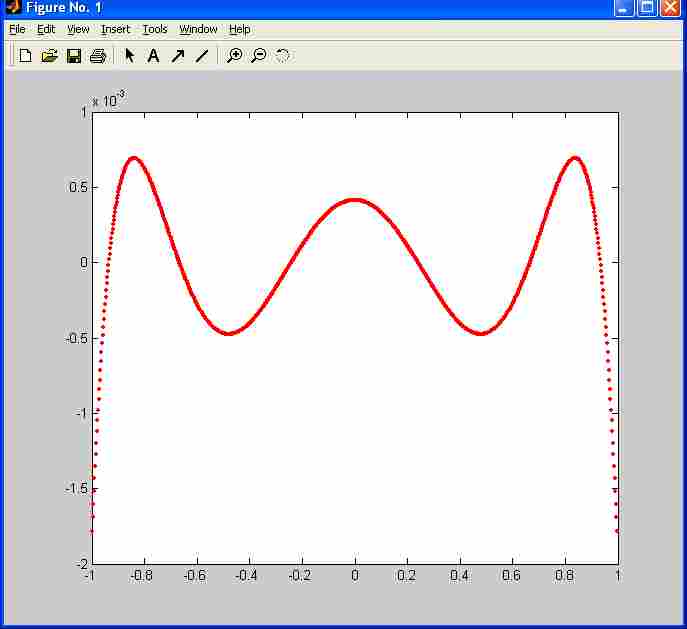Click the x-axis tick label -0.8
Screen dimensions: 687x629
coord(141,576)
